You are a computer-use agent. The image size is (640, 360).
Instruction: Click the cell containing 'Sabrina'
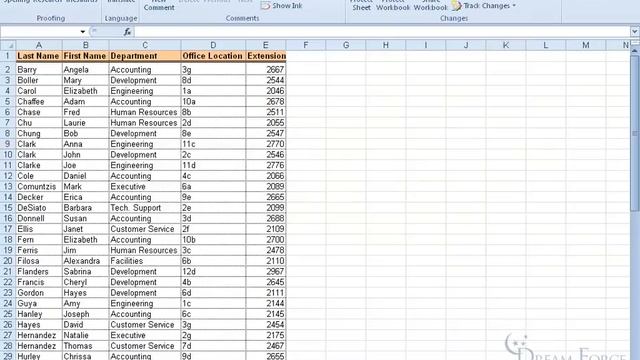pyautogui.click(x=85, y=271)
